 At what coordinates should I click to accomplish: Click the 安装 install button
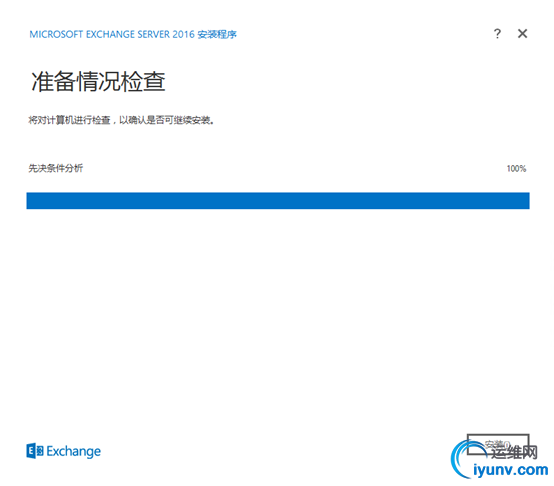pyautogui.click(x=498, y=444)
